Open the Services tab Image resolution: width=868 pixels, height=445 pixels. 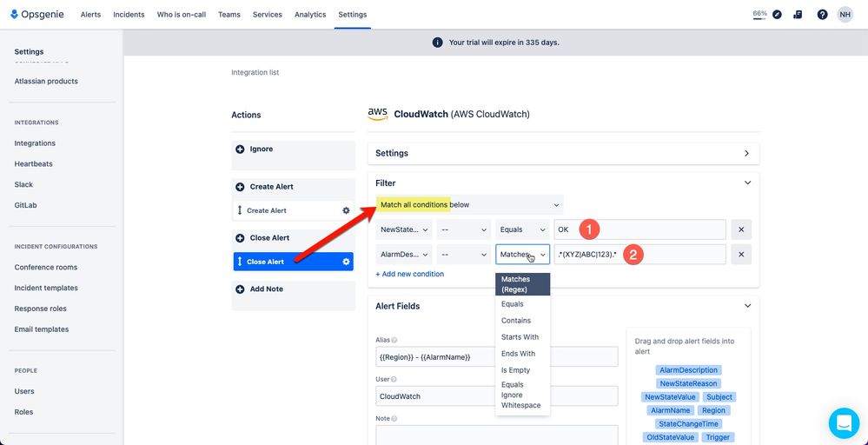(268, 15)
